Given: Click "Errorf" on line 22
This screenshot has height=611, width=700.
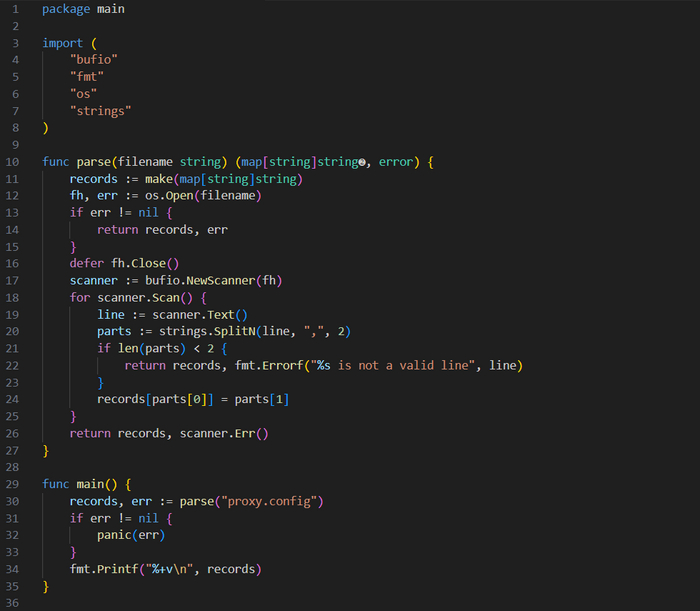Looking at the screenshot, I should click(283, 366).
